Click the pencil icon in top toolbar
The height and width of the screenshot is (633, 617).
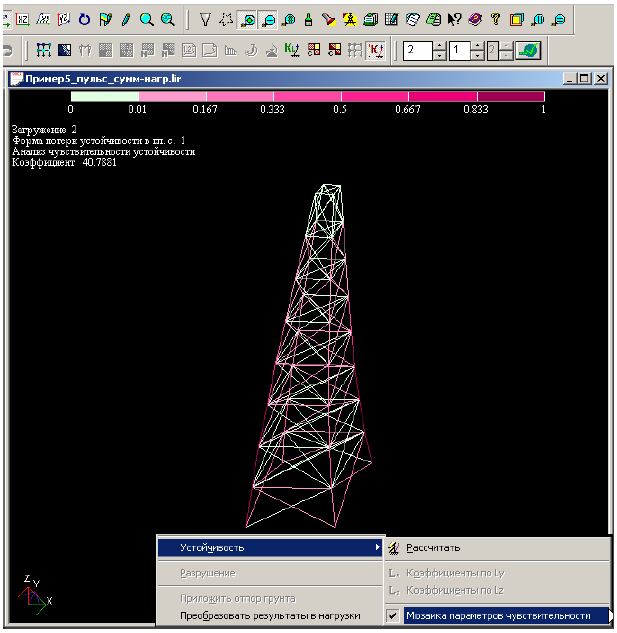[126, 19]
